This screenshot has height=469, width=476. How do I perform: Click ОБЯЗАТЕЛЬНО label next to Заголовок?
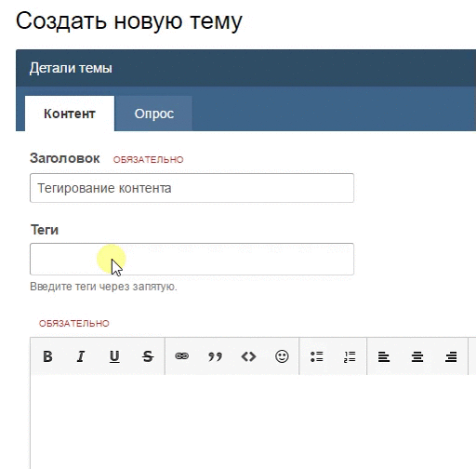(148, 160)
